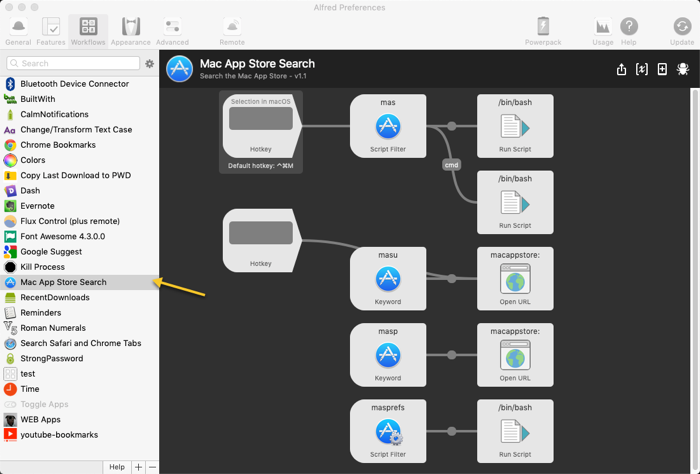The width and height of the screenshot is (700, 474).
Task: Click the cmd modifier connection label
Action: point(451,165)
